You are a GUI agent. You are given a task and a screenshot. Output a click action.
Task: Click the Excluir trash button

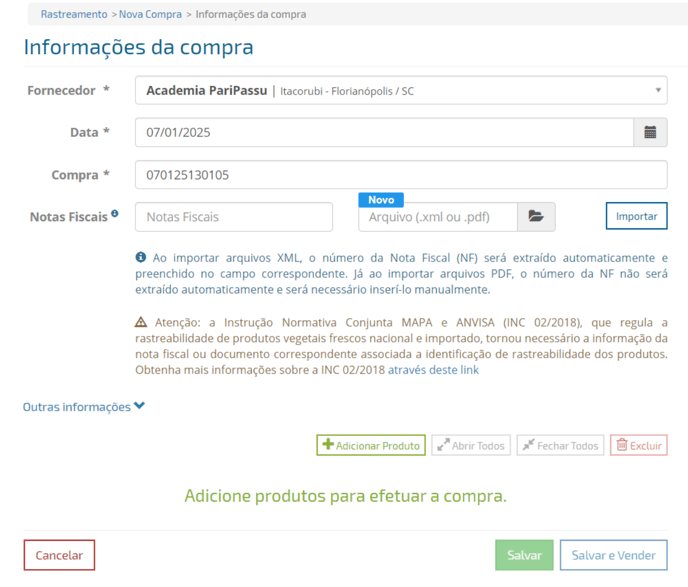point(639,445)
